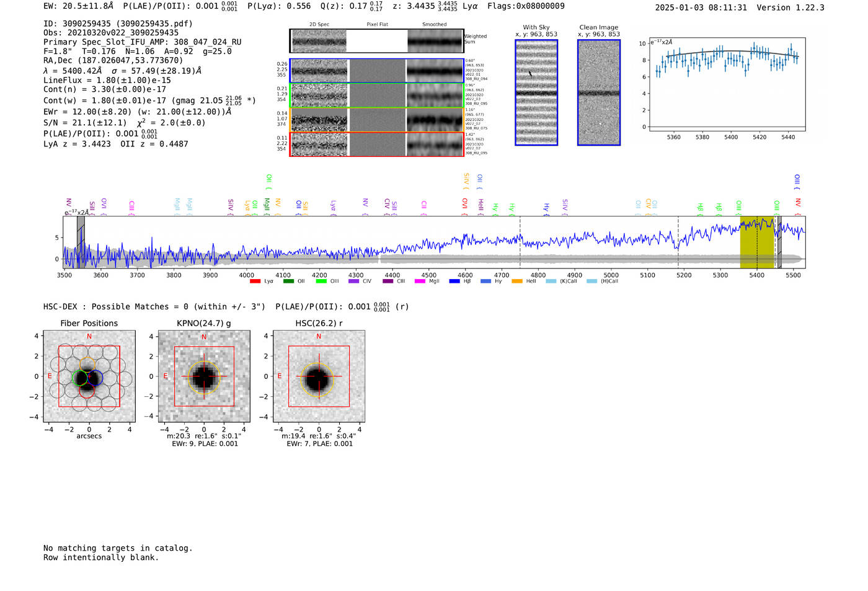868x591 pixels.
Task: Click 'EW: 20.5±11.8Å' in header
Action: click(79, 6)
